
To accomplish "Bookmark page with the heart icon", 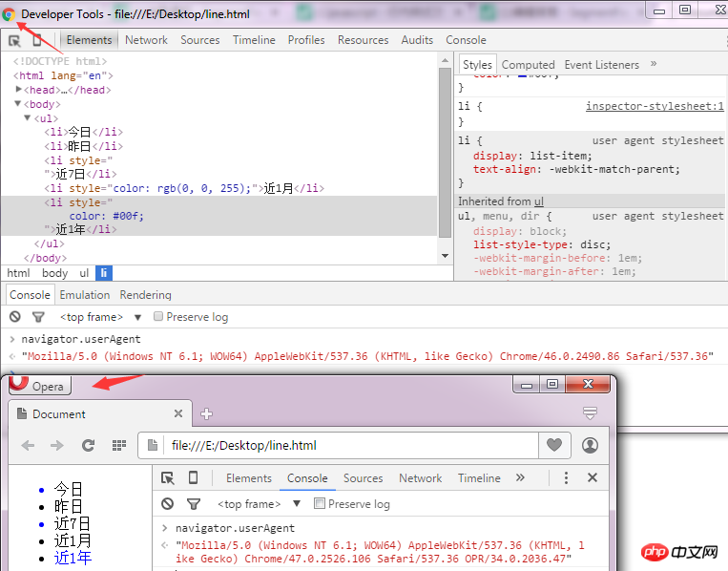I will click(x=553, y=445).
